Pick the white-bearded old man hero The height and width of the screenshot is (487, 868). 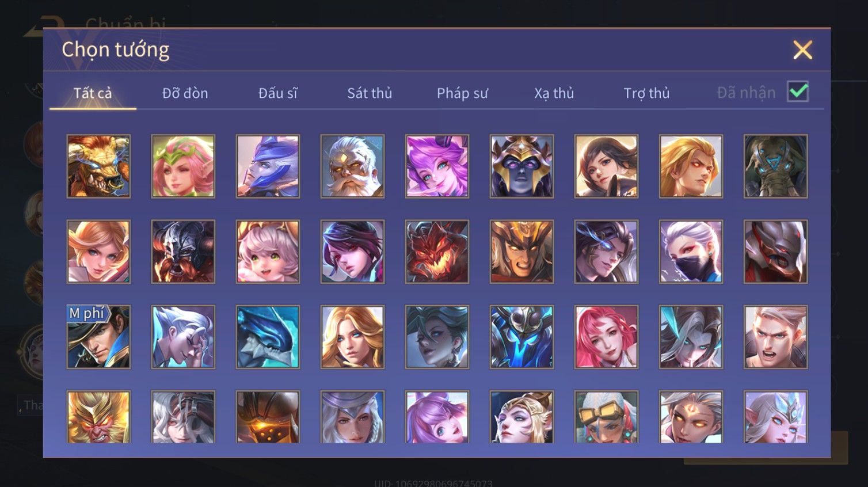click(x=352, y=166)
